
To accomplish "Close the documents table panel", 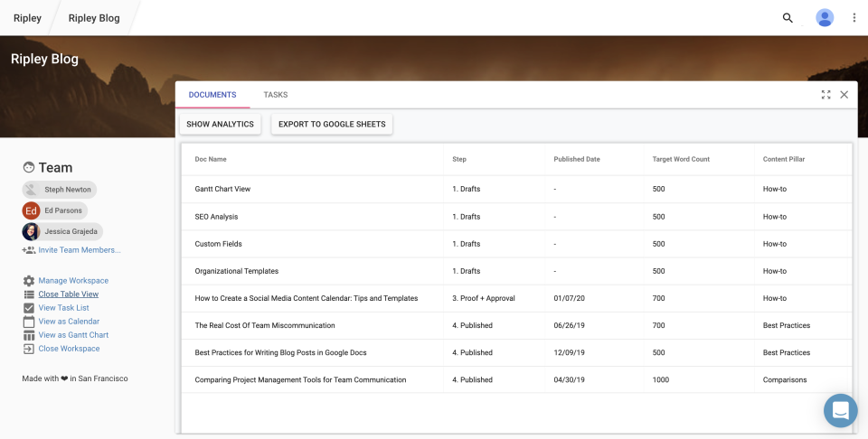I will (844, 95).
